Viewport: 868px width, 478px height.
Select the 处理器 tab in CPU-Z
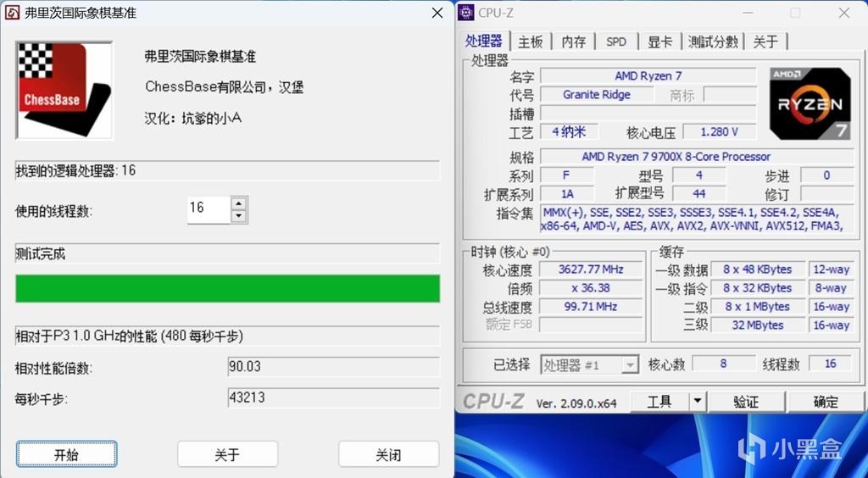[x=484, y=41]
